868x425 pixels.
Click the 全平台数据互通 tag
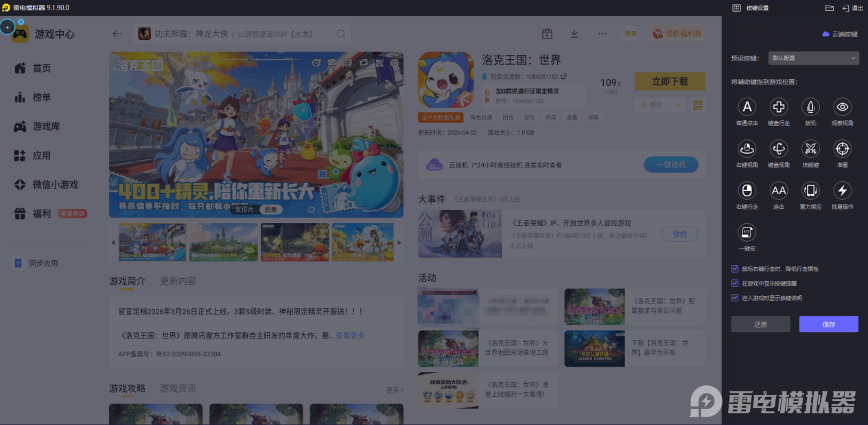pyautogui.click(x=441, y=117)
